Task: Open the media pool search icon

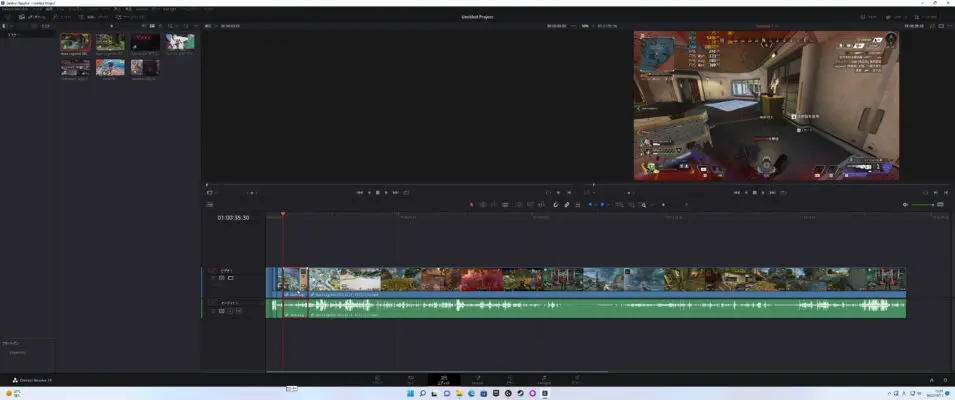Action: (169, 26)
